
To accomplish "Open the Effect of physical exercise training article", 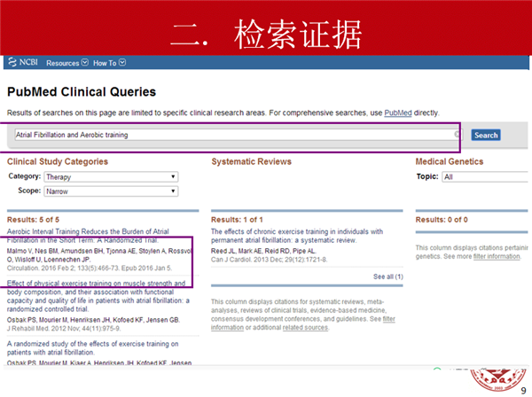I will [98, 296].
